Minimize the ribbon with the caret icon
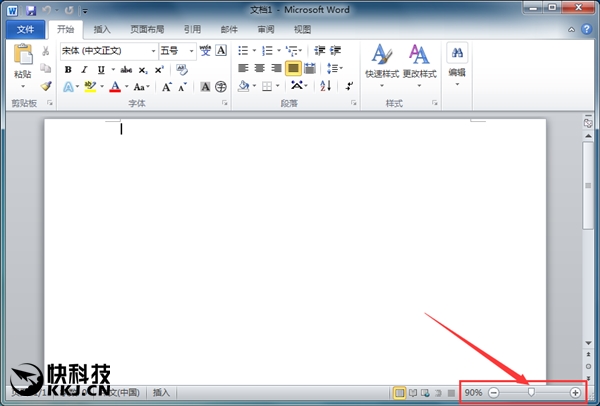 (571, 29)
